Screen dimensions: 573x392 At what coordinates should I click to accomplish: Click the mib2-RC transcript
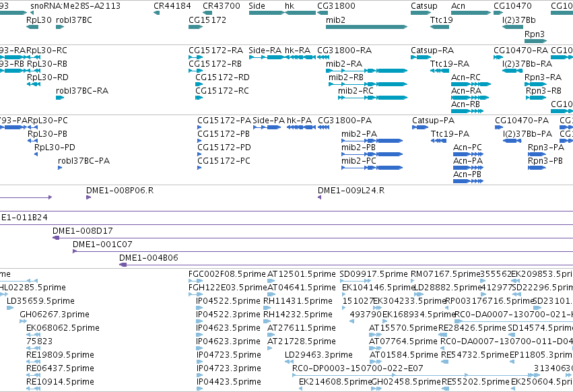[x=373, y=98]
